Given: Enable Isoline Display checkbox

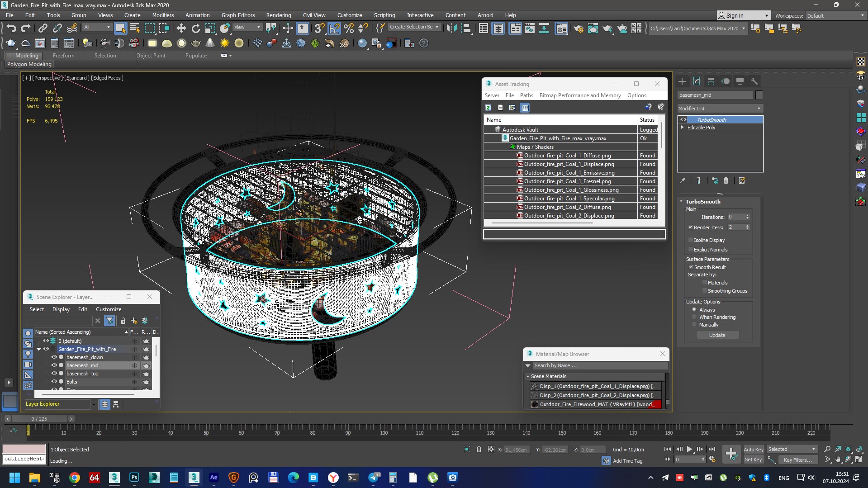Looking at the screenshot, I should (691, 240).
